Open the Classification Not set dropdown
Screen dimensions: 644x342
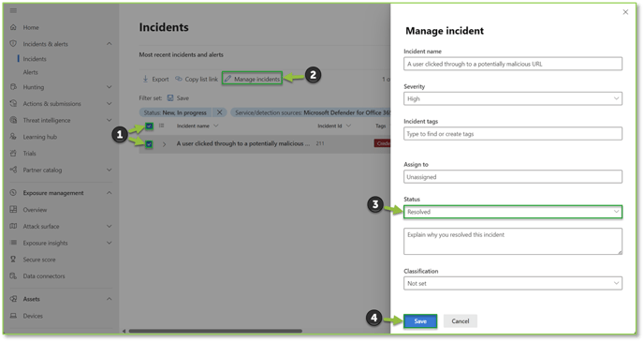coord(513,283)
